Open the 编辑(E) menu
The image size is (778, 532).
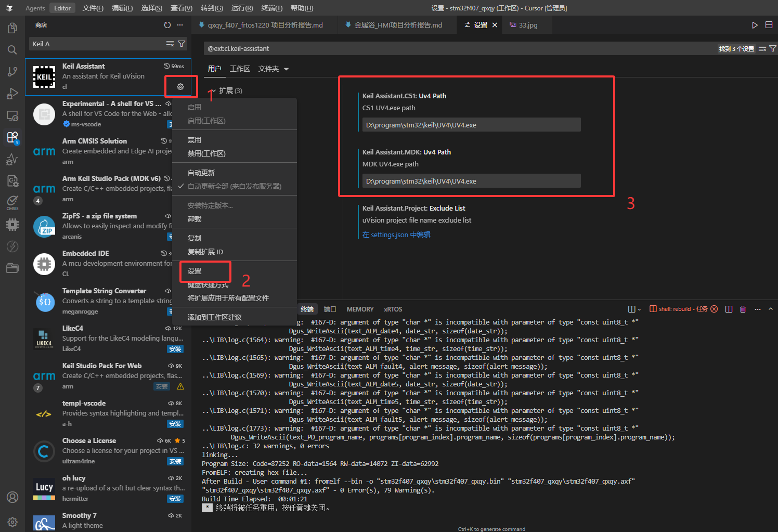point(122,8)
